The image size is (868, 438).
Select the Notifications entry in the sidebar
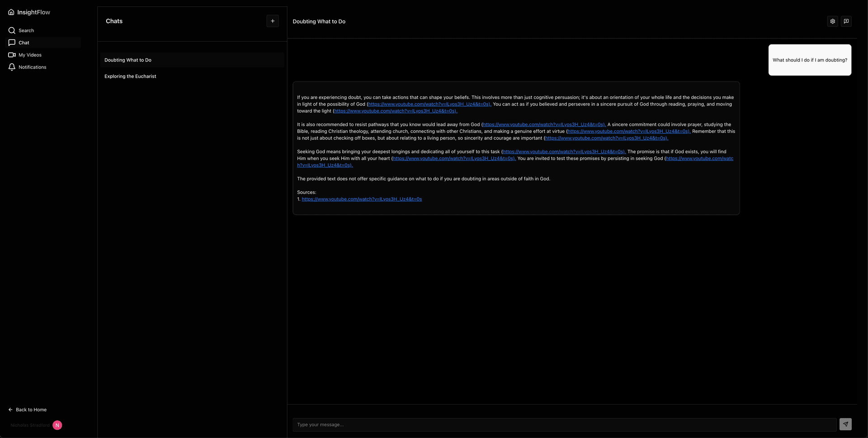click(32, 67)
